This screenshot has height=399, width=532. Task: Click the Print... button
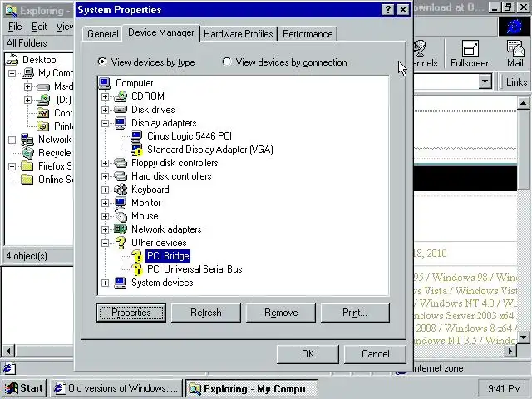[x=355, y=313]
